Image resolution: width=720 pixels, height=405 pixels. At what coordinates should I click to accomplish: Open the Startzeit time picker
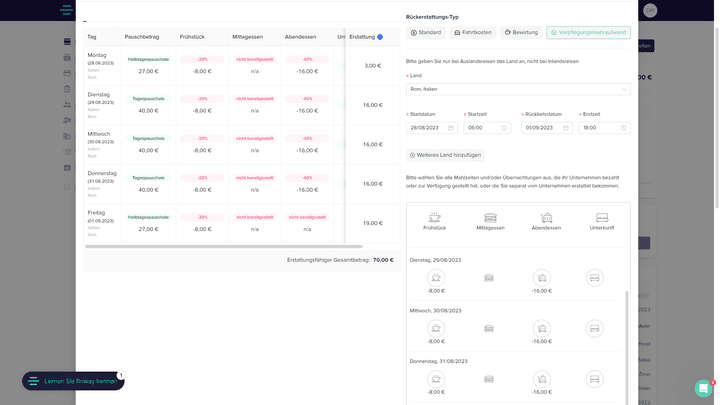488,128
